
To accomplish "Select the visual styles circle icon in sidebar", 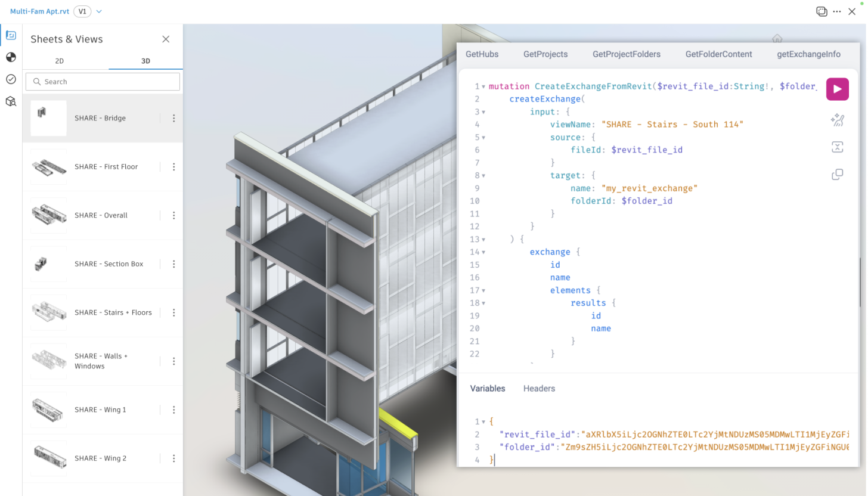I will (x=11, y=57).
